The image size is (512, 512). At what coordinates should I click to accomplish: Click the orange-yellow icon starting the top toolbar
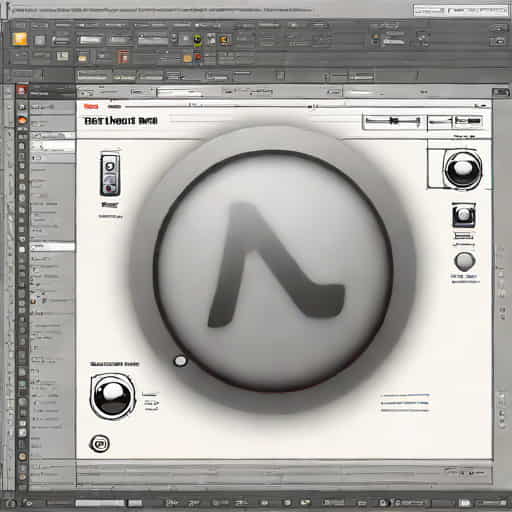click(20, 39)
